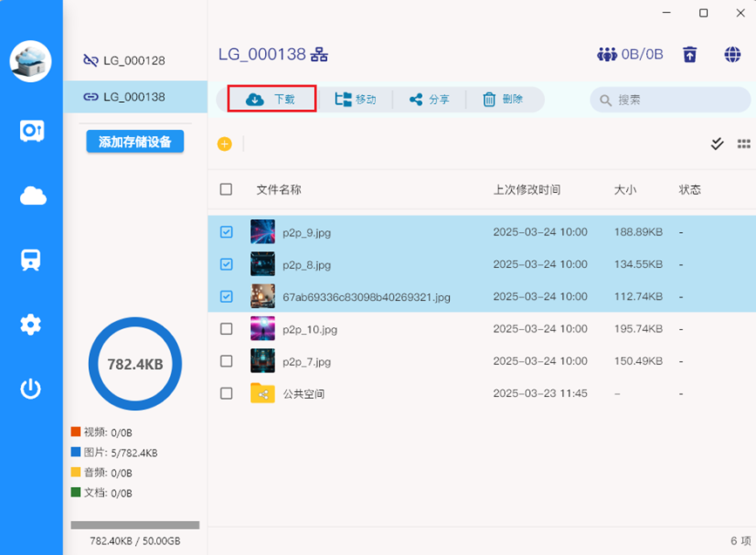Click the 公共空间 shared folder icon
This screenshot has width=756, height=555.
pos(262,394)
